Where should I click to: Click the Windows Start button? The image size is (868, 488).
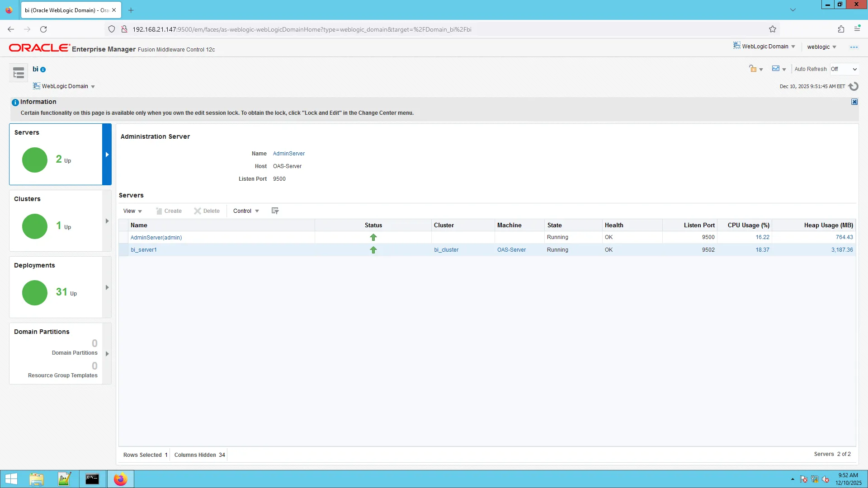(x=10, y=479)
